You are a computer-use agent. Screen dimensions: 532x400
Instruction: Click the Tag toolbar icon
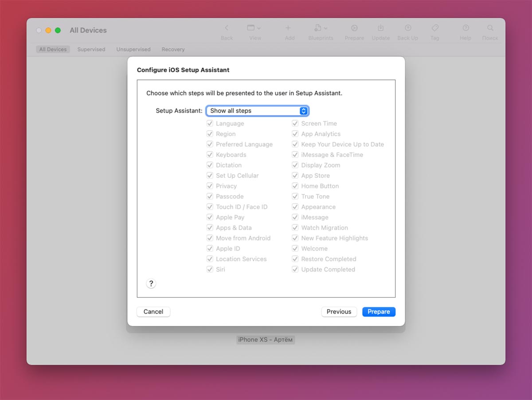[434, 28]
